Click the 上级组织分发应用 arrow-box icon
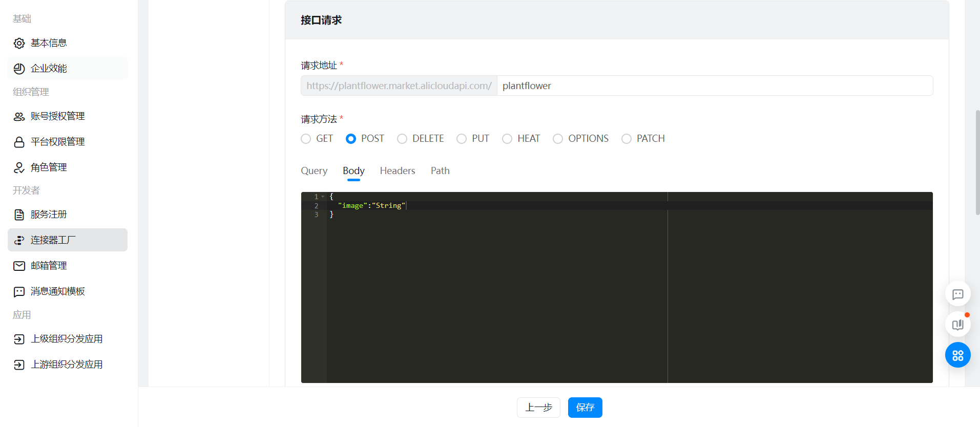Image resolution: width=980 pixels, height=427 pixels. coord(19,339)
